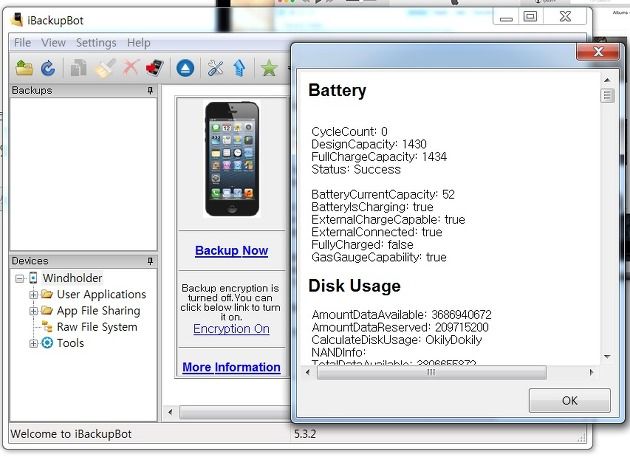Click the red X delete toolbar icon
This screenshot has width=630, height=457.
pos(131,68)
